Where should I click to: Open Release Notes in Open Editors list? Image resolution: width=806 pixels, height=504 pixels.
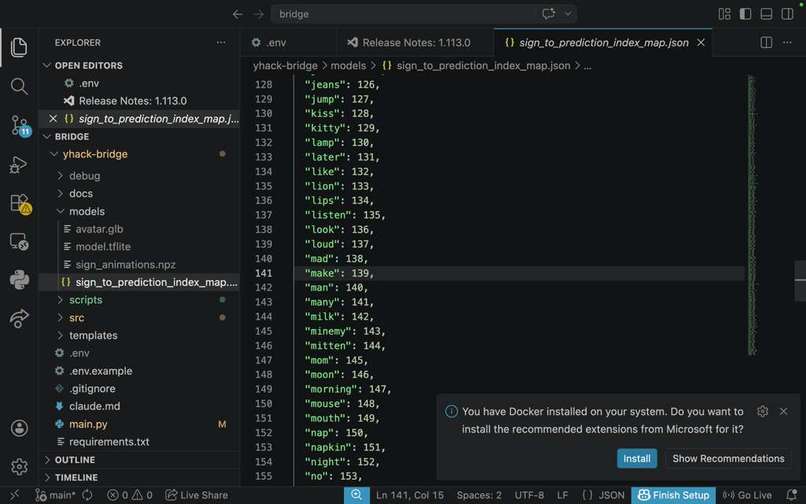click(139, 101)
